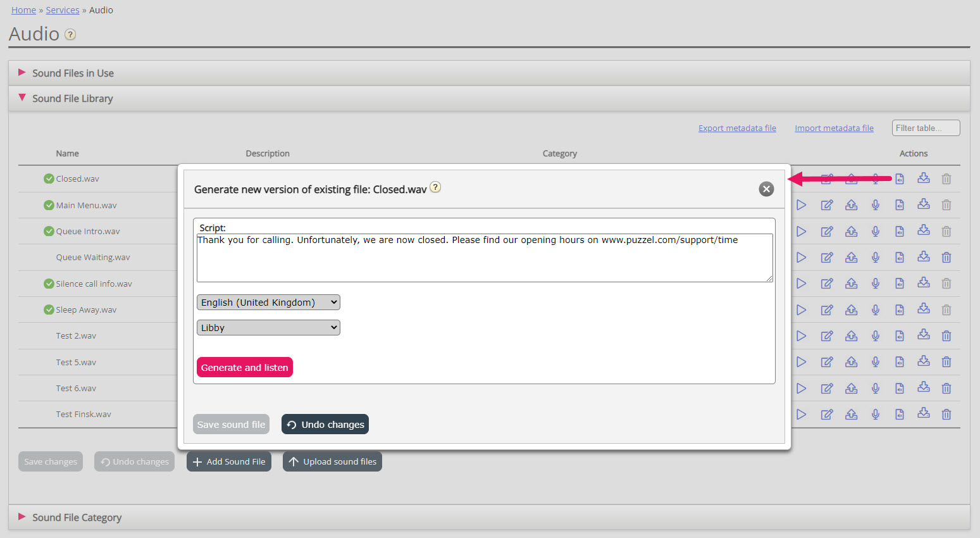Open the Libby voice dropdown
980x538 pixels.
[x=268, y=328]
